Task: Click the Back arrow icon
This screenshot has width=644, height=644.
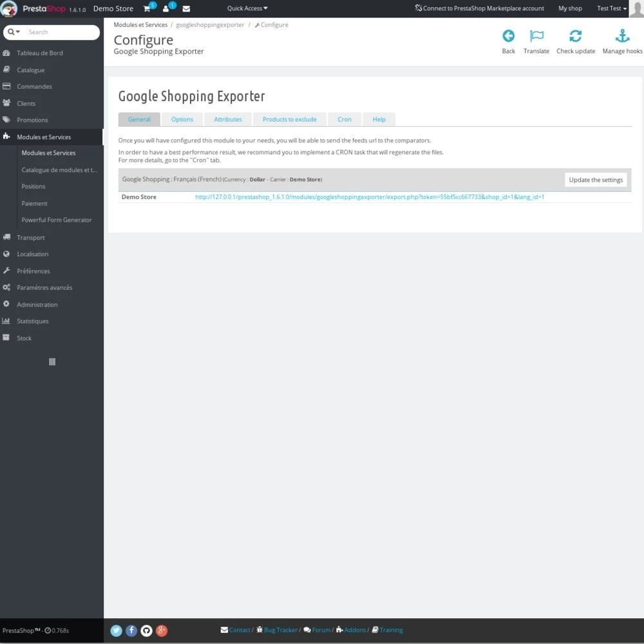Action: [x=508, y=36]
